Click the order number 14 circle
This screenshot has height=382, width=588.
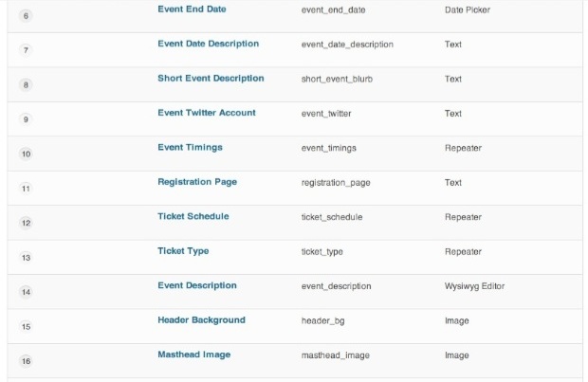(26, 292)
